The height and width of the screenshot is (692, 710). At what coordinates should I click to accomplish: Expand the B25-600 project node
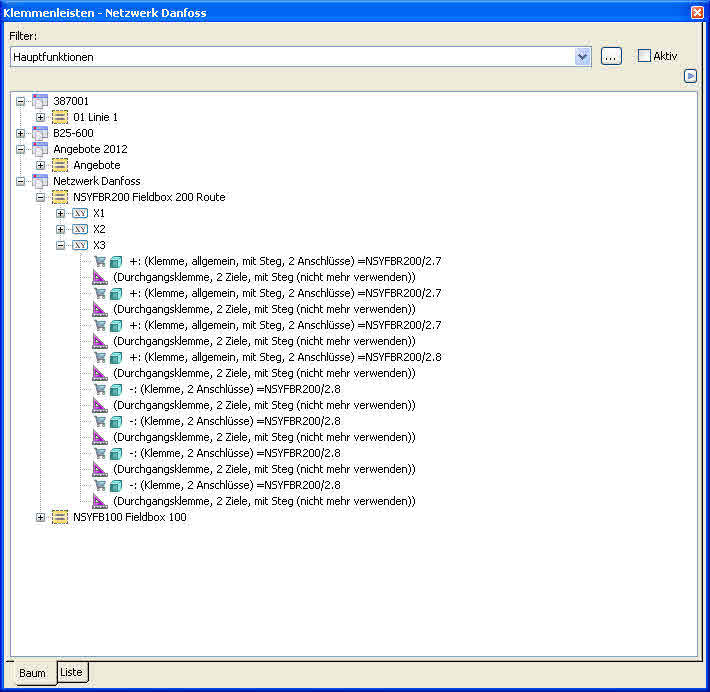coord(20,133)
